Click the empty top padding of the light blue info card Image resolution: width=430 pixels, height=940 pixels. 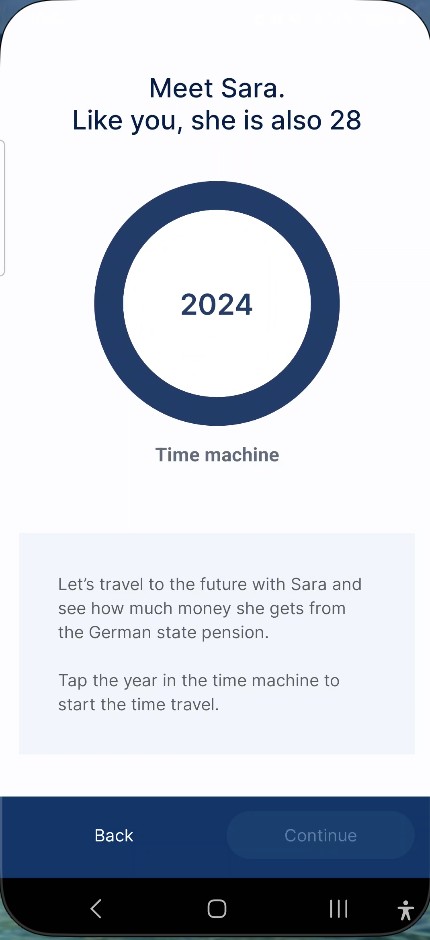(216, 553)
